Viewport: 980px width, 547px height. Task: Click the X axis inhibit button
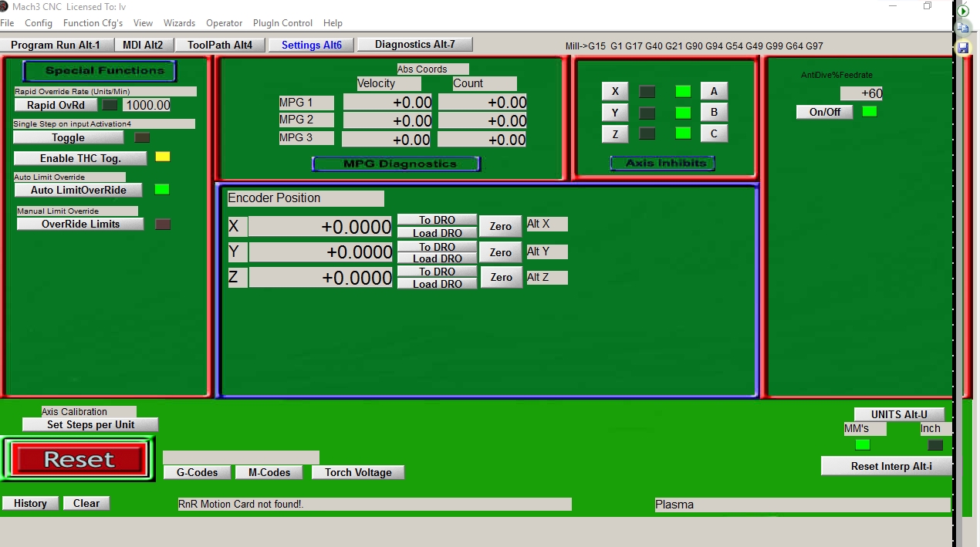pyautogui.click(x=615, y=91)
